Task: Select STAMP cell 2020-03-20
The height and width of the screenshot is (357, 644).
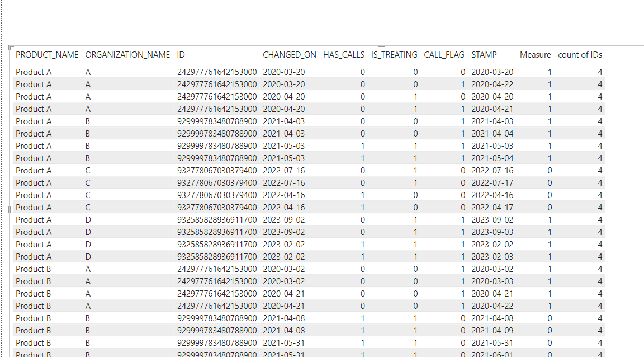Action: [492, 72]
